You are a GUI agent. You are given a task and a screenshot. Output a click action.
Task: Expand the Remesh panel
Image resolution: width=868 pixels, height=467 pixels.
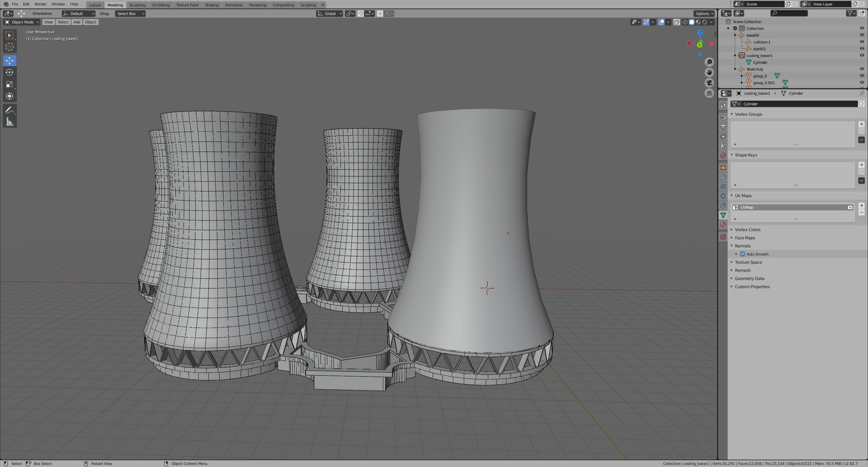tap(743, 270)
